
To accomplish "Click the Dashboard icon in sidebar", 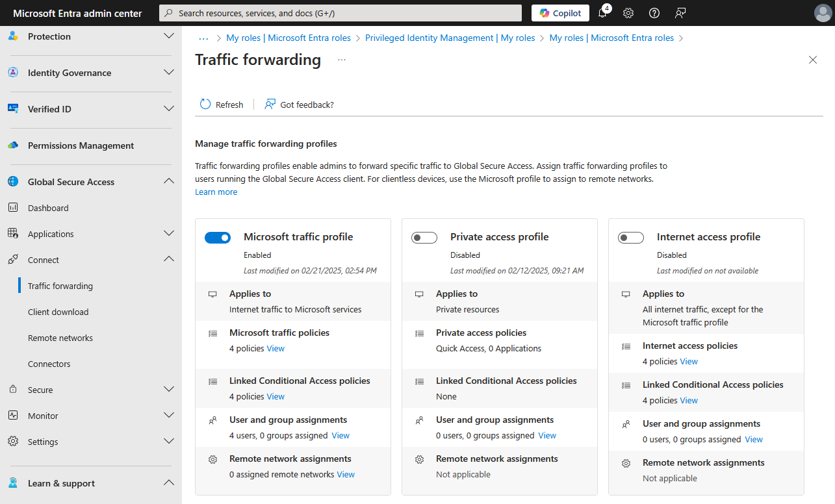I will [13, 208].
